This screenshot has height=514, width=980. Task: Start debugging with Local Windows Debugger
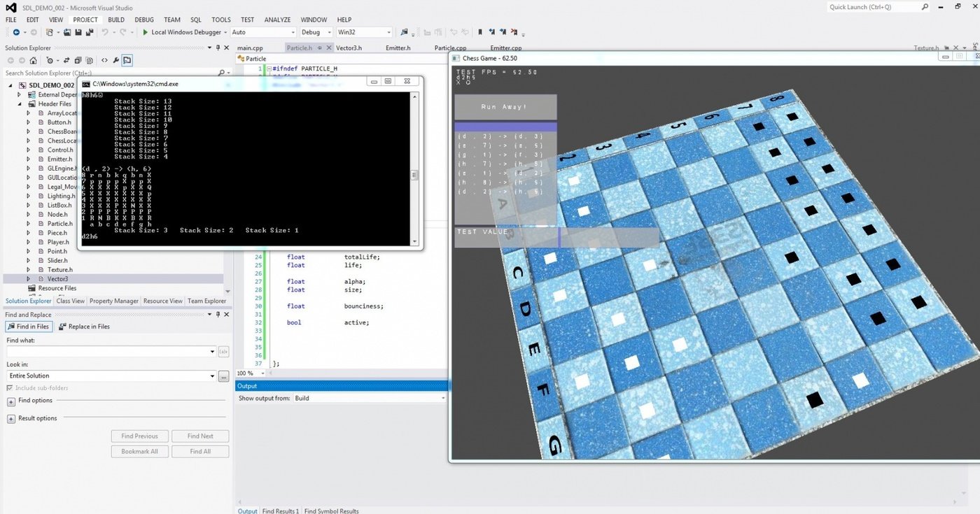(x=185, y=32)
